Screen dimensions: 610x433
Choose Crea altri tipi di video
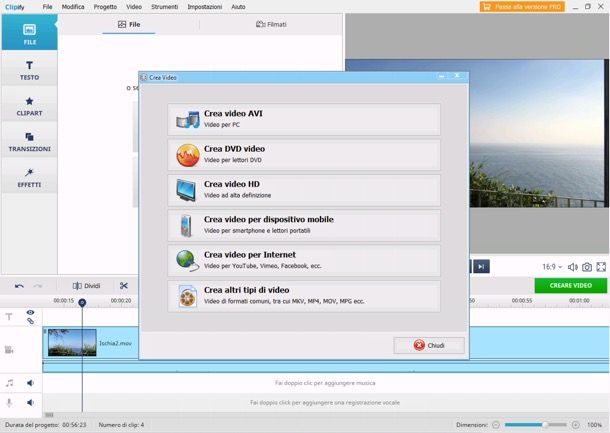(304, 296)
